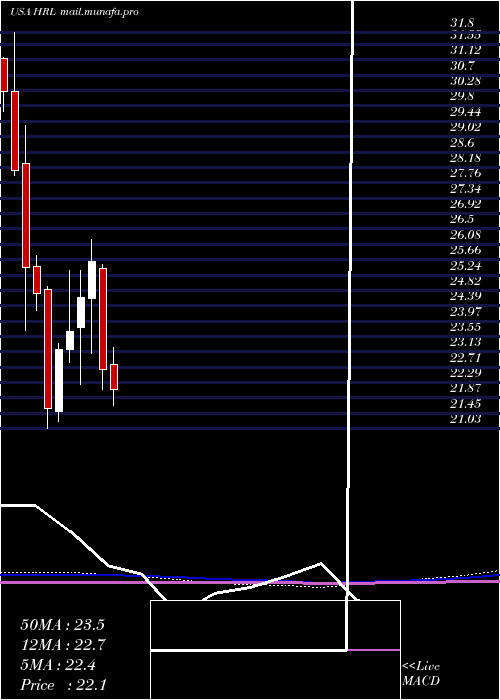The image size is (500, 700).
Task: Select the 31.12 price axis label
Action: (x=466, y=50)
